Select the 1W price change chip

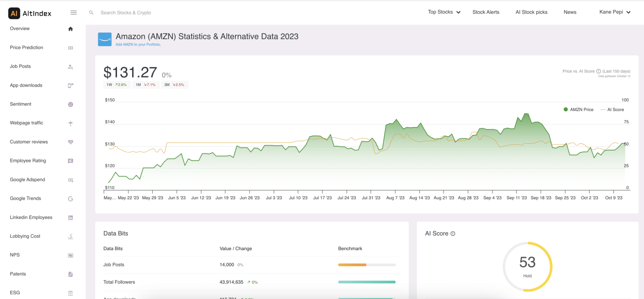pyautogui.click(x=116, y=85)
